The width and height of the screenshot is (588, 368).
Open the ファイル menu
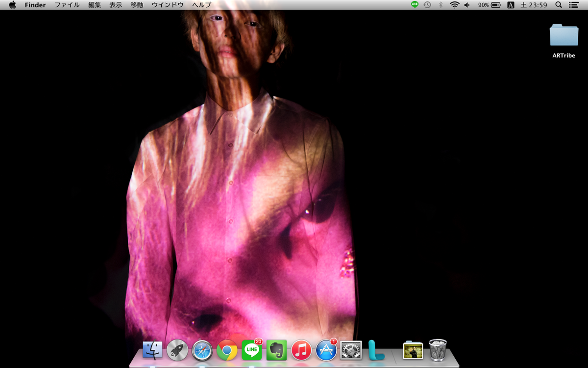coord(67,5)
